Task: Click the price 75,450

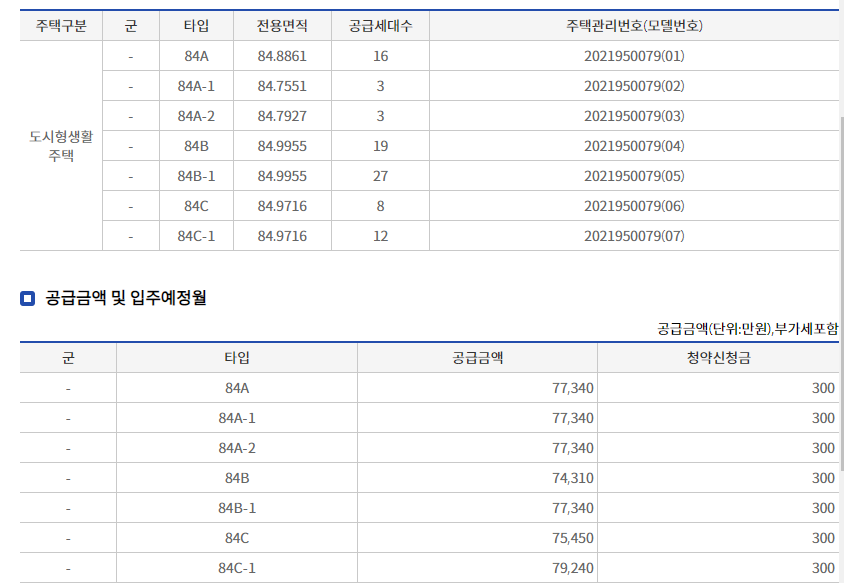Action: [573, 538]
